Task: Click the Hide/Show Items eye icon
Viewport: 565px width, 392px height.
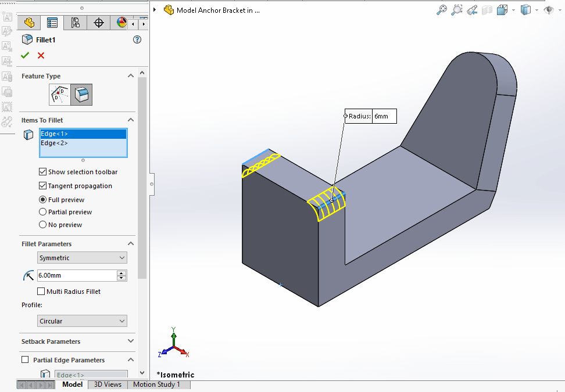Action: (x=548, y=10)
